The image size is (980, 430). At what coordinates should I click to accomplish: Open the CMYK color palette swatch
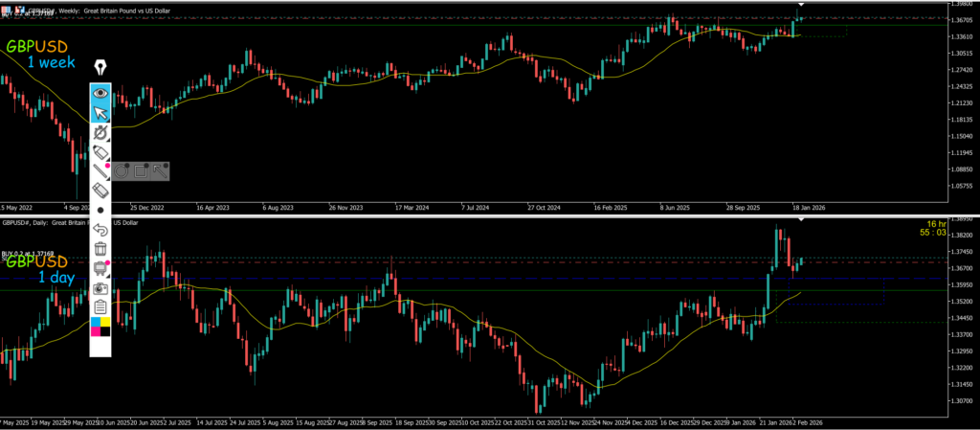pos(100,328)
